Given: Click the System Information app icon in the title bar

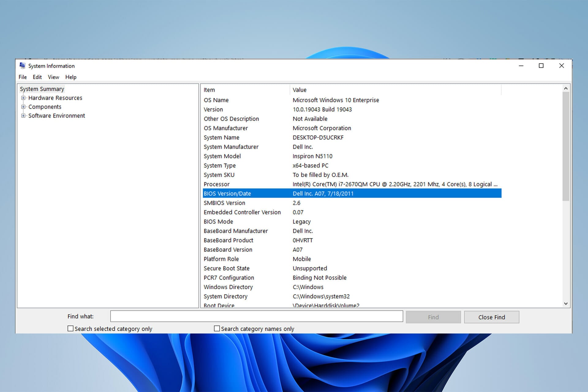Looking at the screenshot, I should click(x=22, y=66).
